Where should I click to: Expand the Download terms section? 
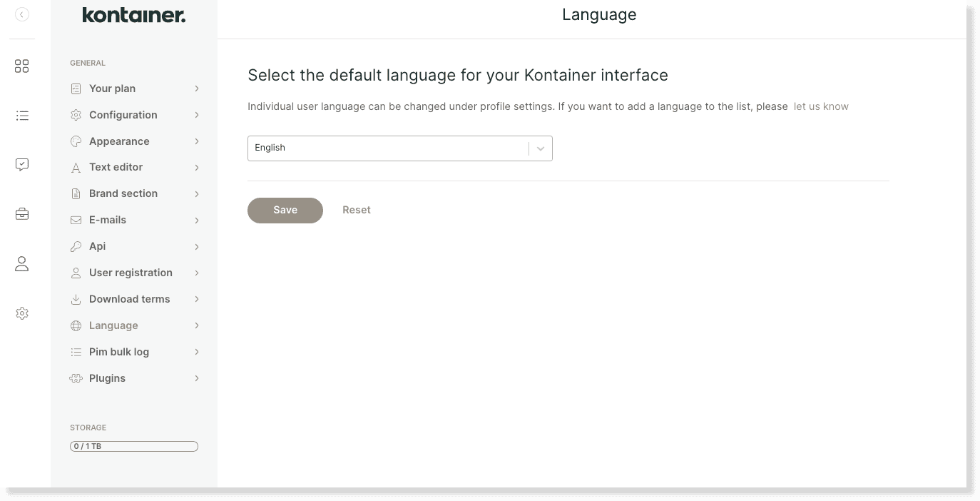pyautogui.click(x=129, y=299)
